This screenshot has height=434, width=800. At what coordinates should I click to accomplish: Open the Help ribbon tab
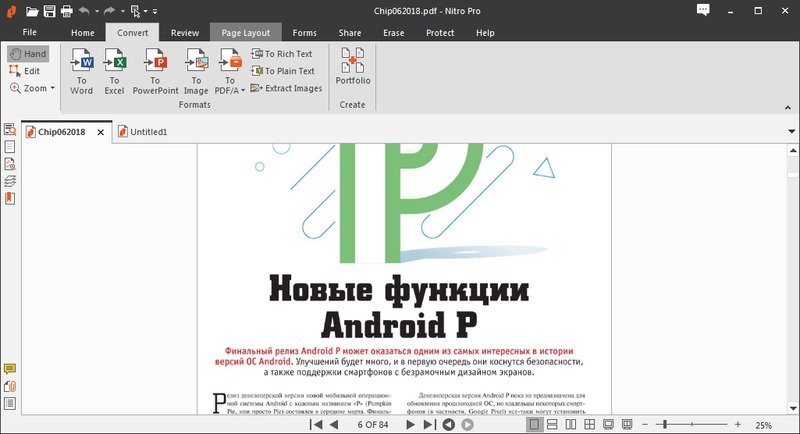[x=485, y=33]
